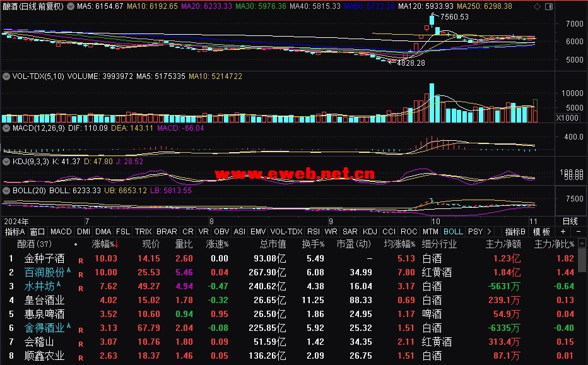
Task: Sort the list by 市盈(动) column
Action: click(354, 244)
